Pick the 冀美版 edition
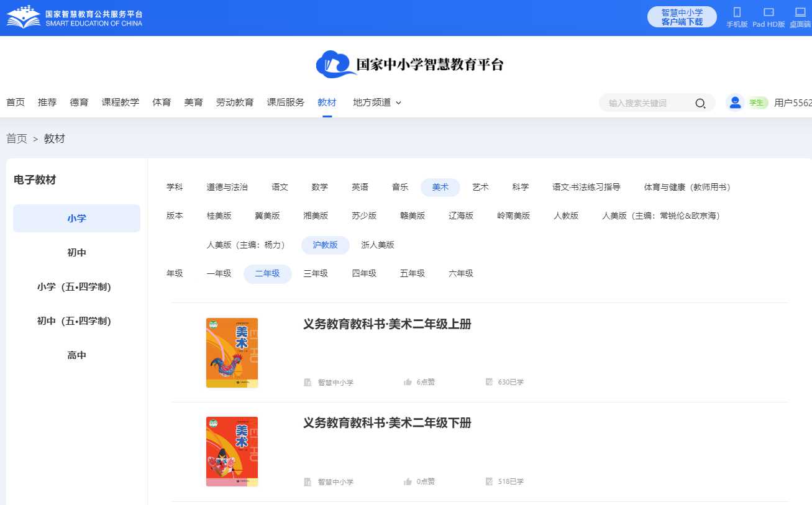The image size is (812, 505). (x=267, y=216)
